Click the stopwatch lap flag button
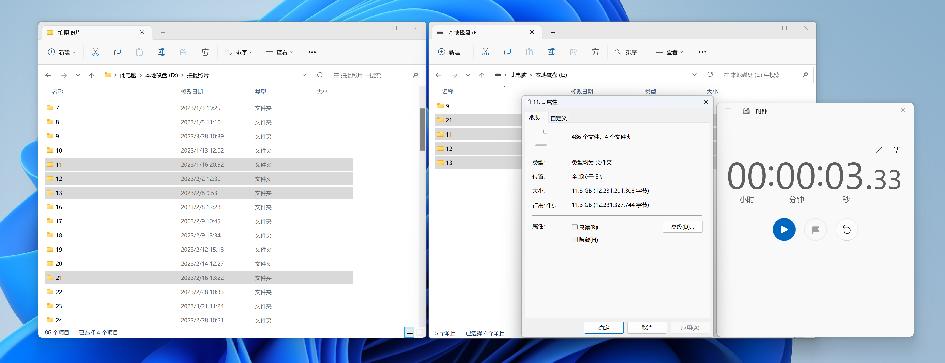945x363 pixels. (815, 230)
